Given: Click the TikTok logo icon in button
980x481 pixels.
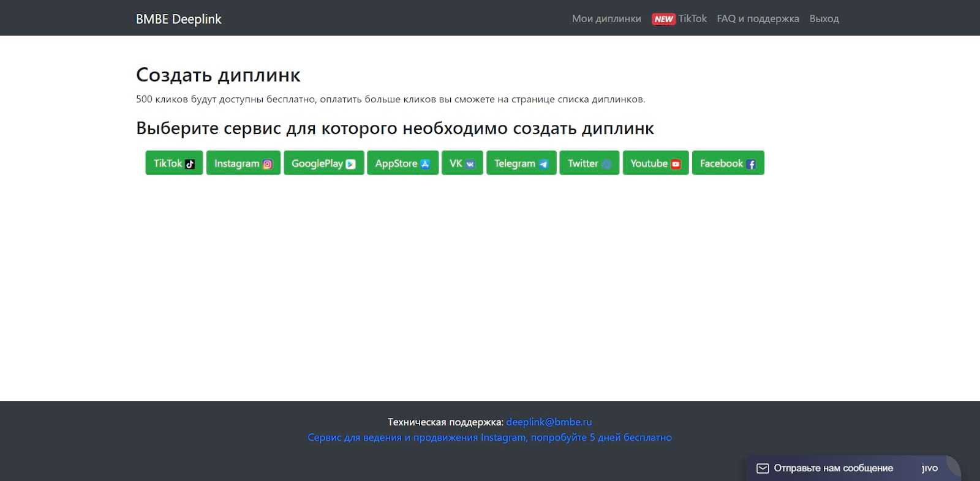Looking at the screenshot, I should [190, 164].
